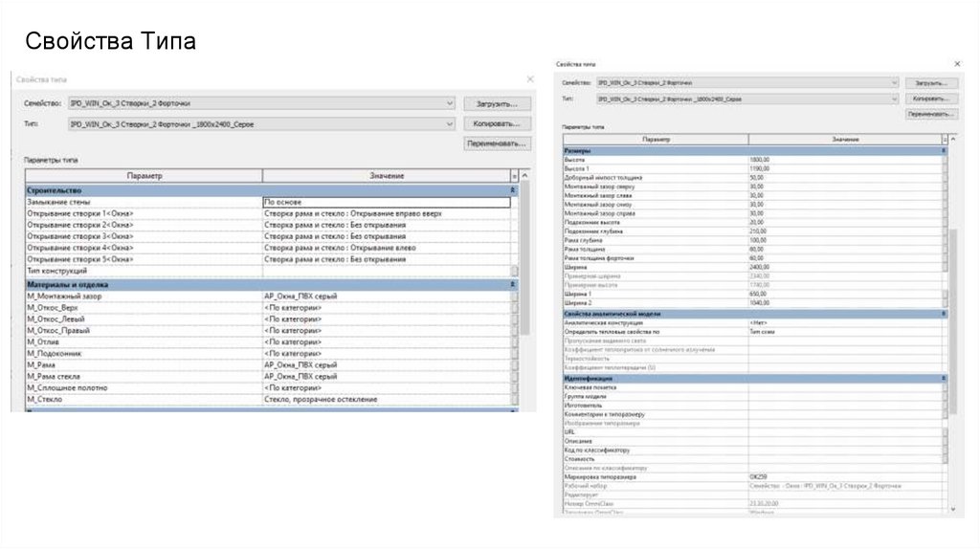Open Тип dropdown in right dialog
The height and width of the screenshot is (549, 980).
click(x=893, y=99)
